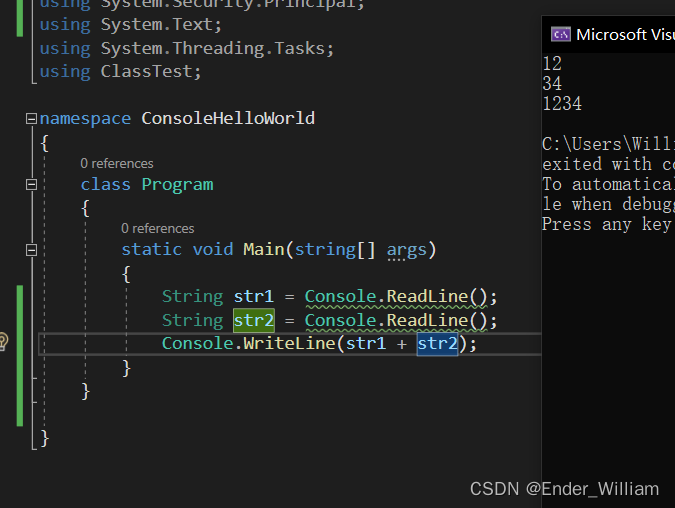675x508 pixels.
Task: Collapse the ConsoleHelloWorld namespace block
Action: [31, 118]
